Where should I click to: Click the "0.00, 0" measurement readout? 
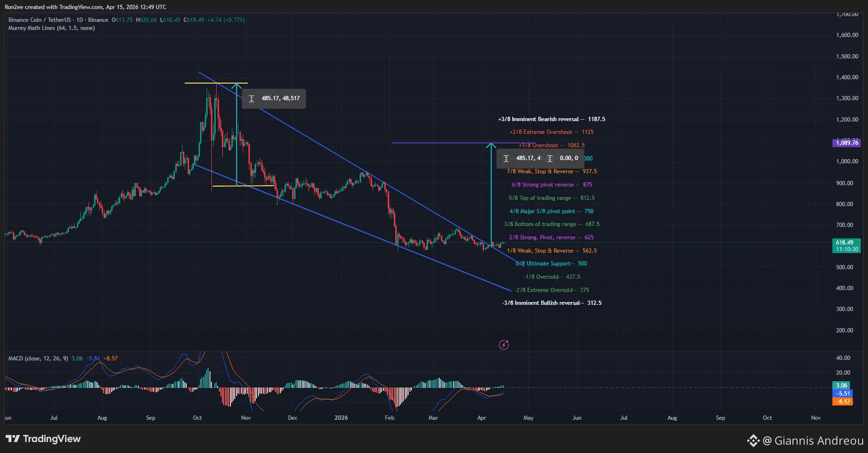(x=569, y=159)
